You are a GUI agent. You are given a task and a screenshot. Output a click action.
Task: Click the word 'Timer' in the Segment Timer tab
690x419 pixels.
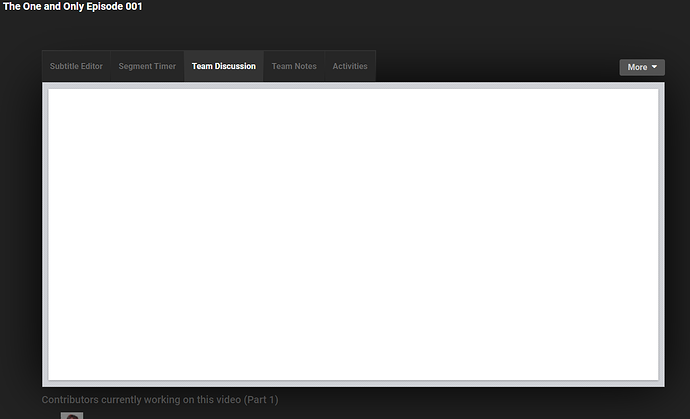click(x=164, y=66)
